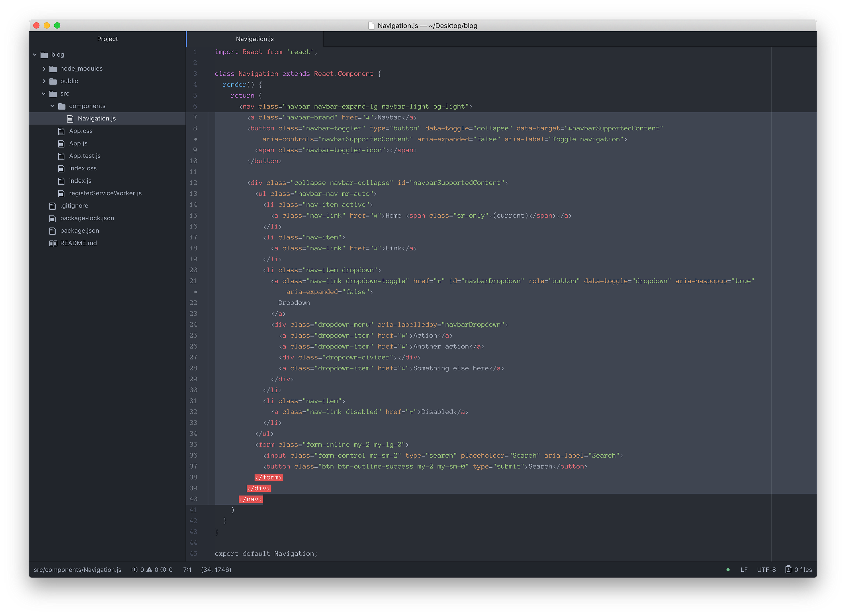Click the git changed files icon
Screen dimensions: 846x616
pos(788,569)
